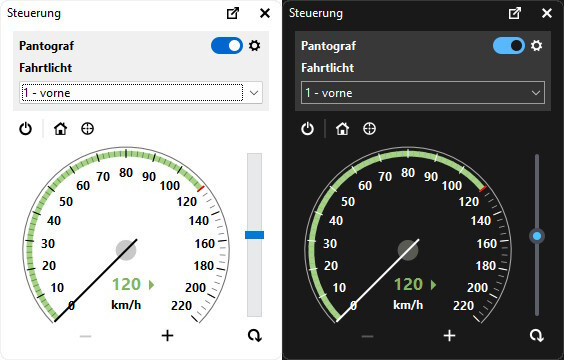Click 40 mark on light speedometer
Image resolution: width=564 pixels, height=360 pixels.
(x=54, y=220)
